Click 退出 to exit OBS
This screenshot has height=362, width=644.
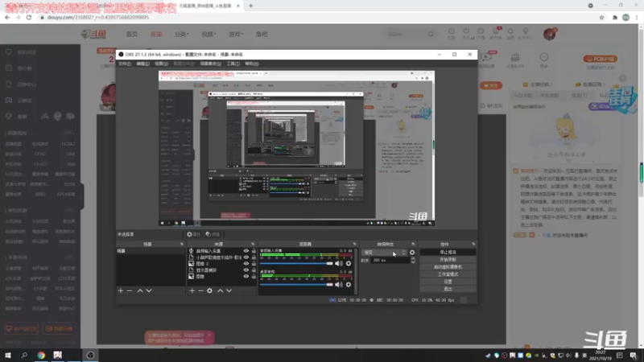(448, 289)
